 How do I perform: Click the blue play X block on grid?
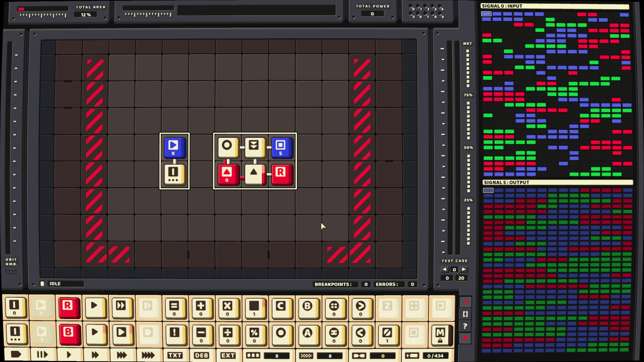tap(175, 148)
